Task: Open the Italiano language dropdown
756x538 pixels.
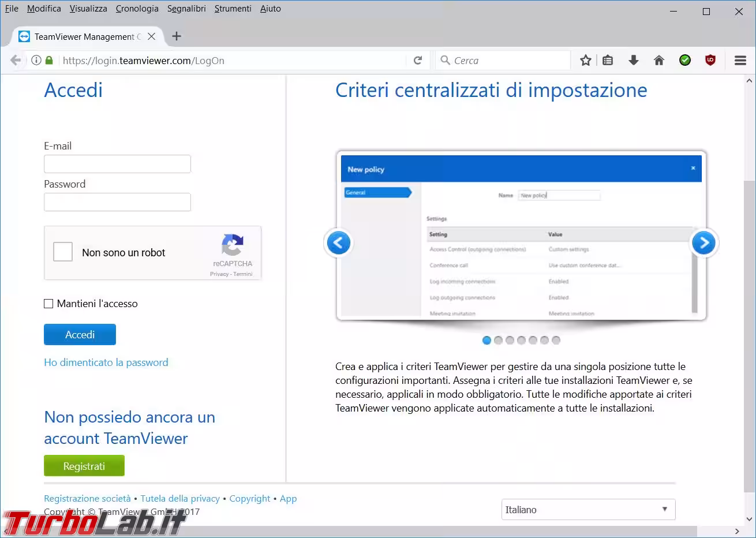Action: 588,510
